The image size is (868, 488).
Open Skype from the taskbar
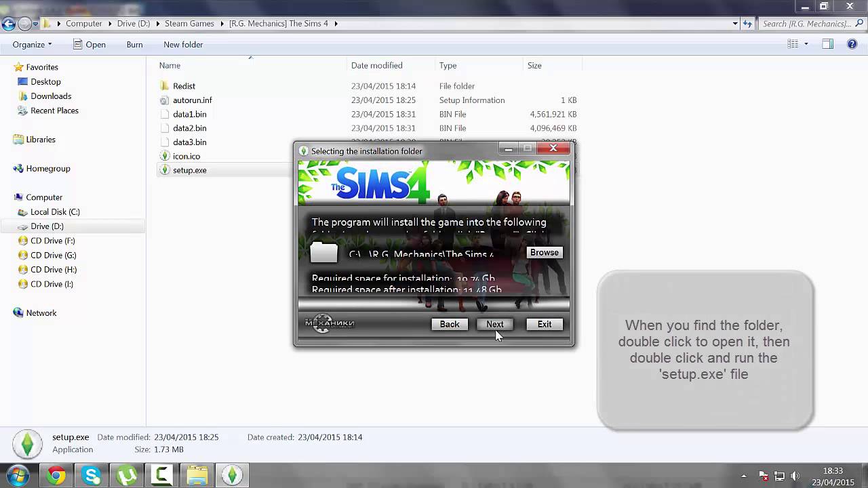92,476
